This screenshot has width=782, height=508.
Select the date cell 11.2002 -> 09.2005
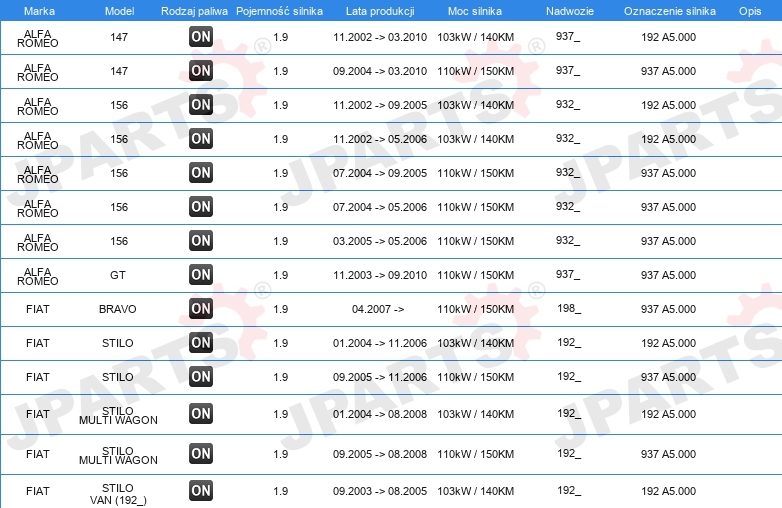tap(380, 105)
